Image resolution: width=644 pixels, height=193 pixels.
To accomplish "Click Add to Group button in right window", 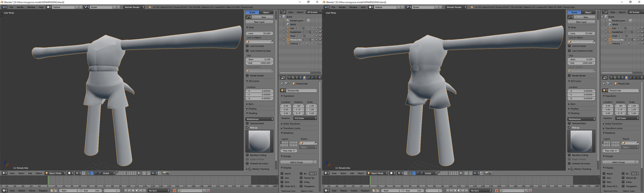I will click(x=619, y=162).
